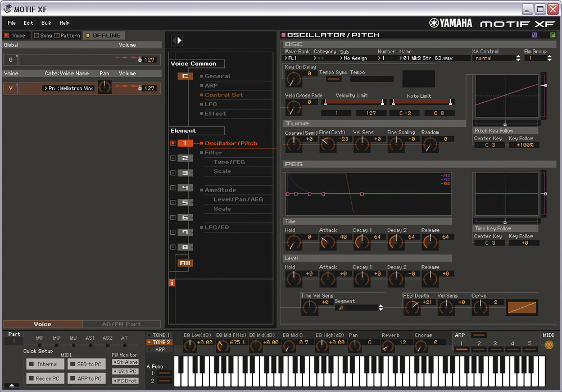Image resolution: width=562 pixels, height=392 pixels.
Task: Select the TONE 2 button
Action: click(x=159, y=342)
